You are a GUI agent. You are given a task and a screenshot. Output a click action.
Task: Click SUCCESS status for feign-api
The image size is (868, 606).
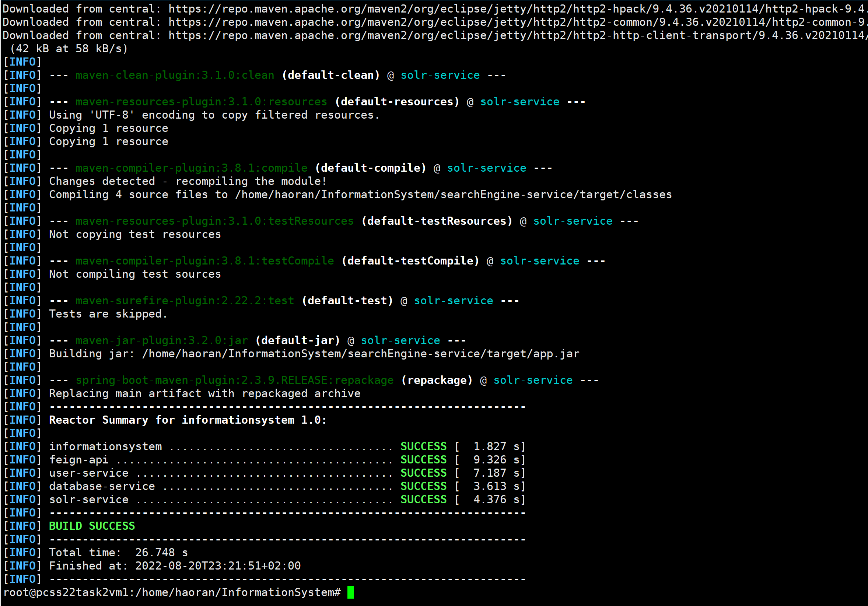point(423,460)
